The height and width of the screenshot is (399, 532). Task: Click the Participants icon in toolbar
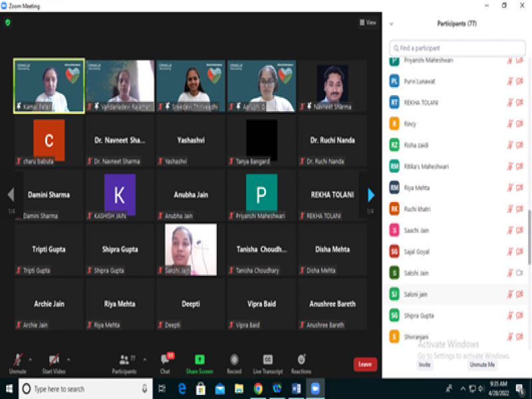click(124, 360)
